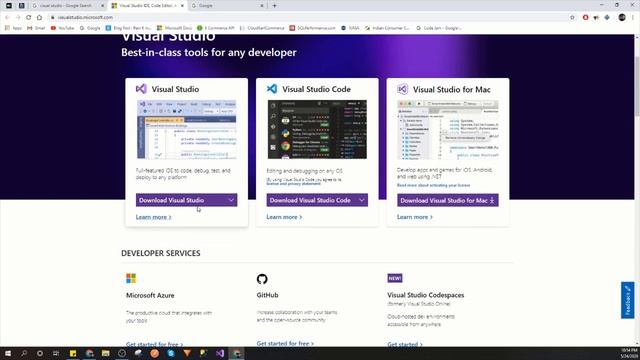Open the first pinned browser tab
The width and height of the screenshot is (640, 360).
tap(9, 6)
